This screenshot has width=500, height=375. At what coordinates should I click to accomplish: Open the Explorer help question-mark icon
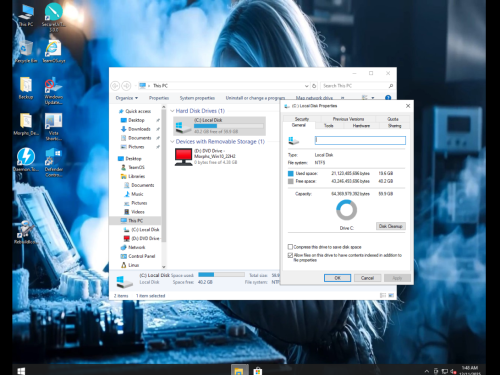click(x=388, y=98)
